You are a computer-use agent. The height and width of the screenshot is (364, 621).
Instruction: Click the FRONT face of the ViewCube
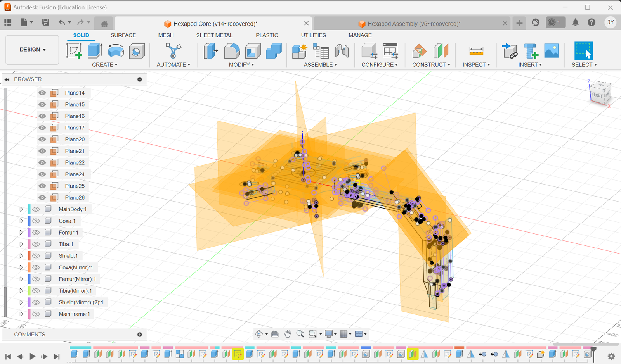tap(597, 95)
